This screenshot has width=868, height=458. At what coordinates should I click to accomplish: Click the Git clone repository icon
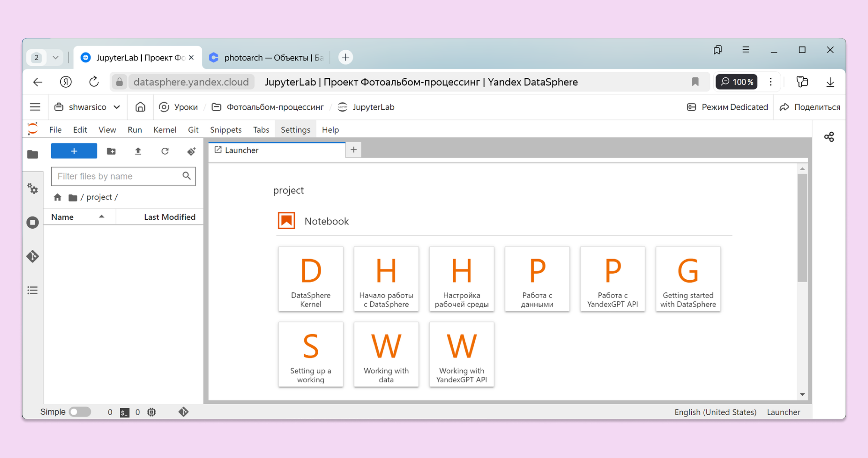[191, 151]
